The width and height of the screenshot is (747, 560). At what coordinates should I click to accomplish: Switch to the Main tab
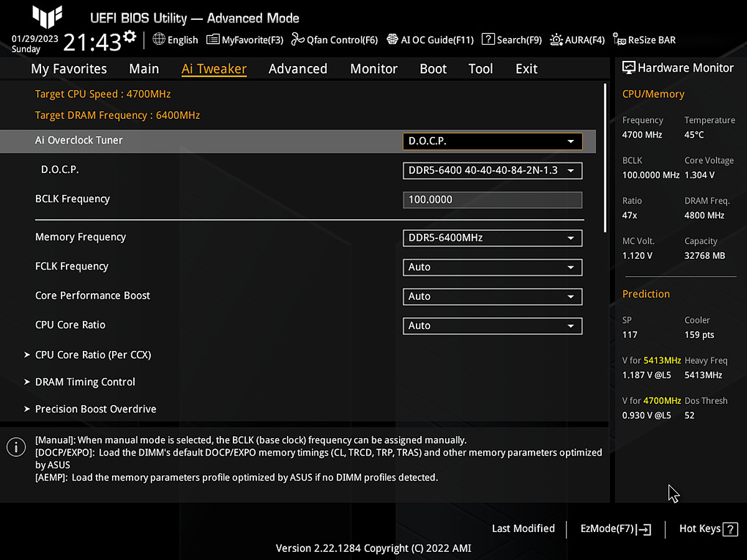[144, 69]
